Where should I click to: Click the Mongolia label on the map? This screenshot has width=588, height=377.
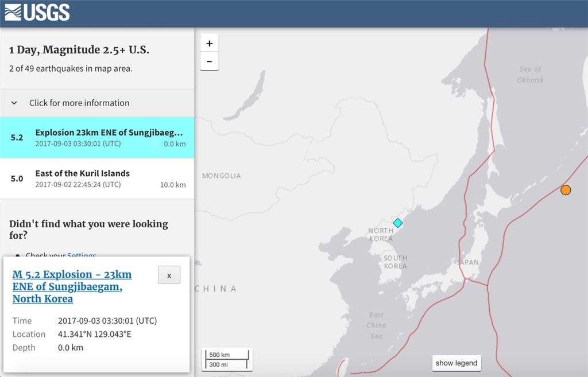tap(221, 176)
